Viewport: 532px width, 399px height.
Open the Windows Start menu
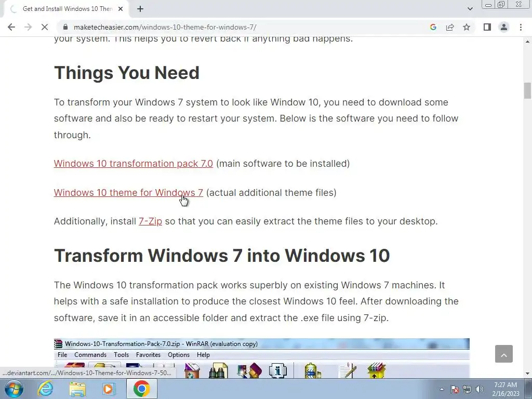point(14,389)
